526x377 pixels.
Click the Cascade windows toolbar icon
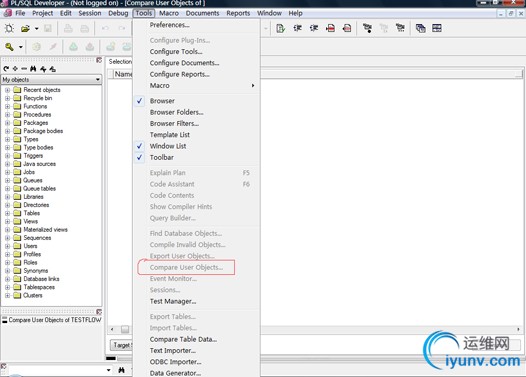tap(420, 28)
